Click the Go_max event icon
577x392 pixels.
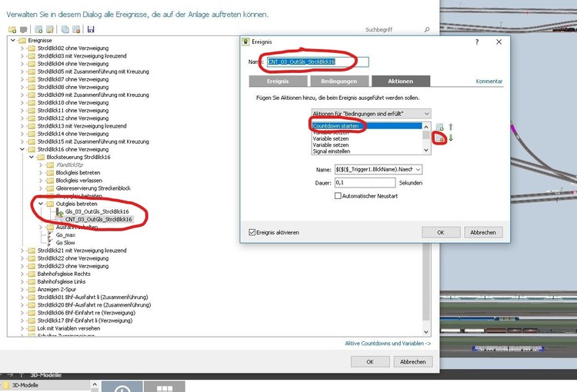click(51, 235)
